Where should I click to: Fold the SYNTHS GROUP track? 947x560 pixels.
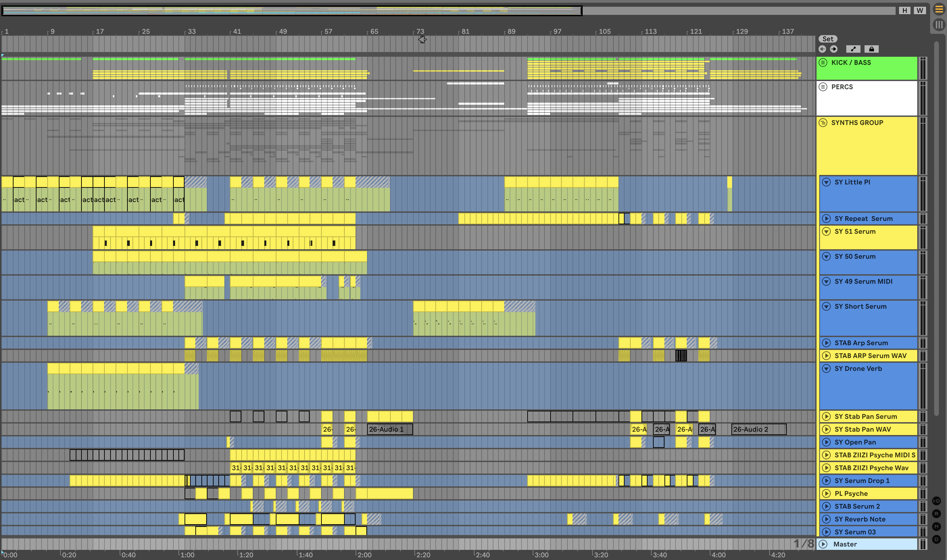click(x=823, y=123)
